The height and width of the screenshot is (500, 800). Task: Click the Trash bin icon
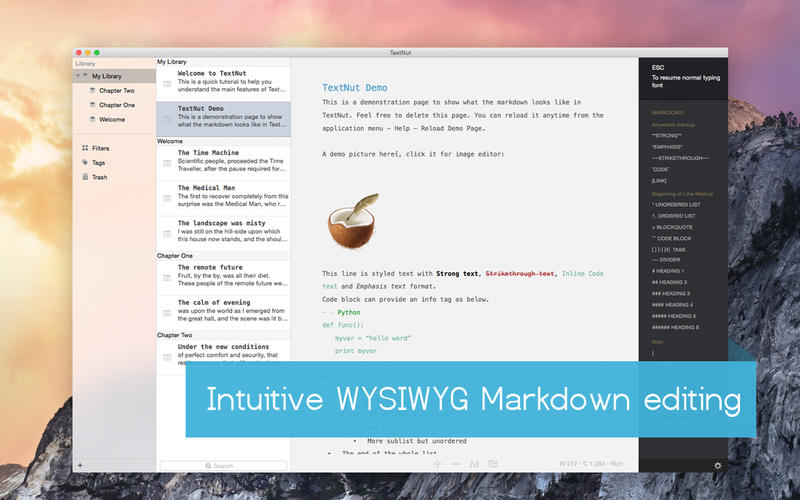pyautogui.click(x=85, y=177)
